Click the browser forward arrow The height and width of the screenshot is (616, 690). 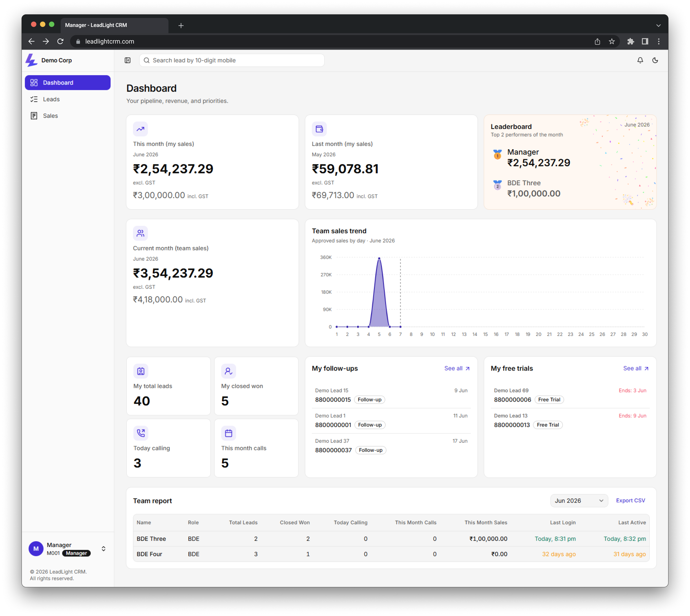point(46,41)
